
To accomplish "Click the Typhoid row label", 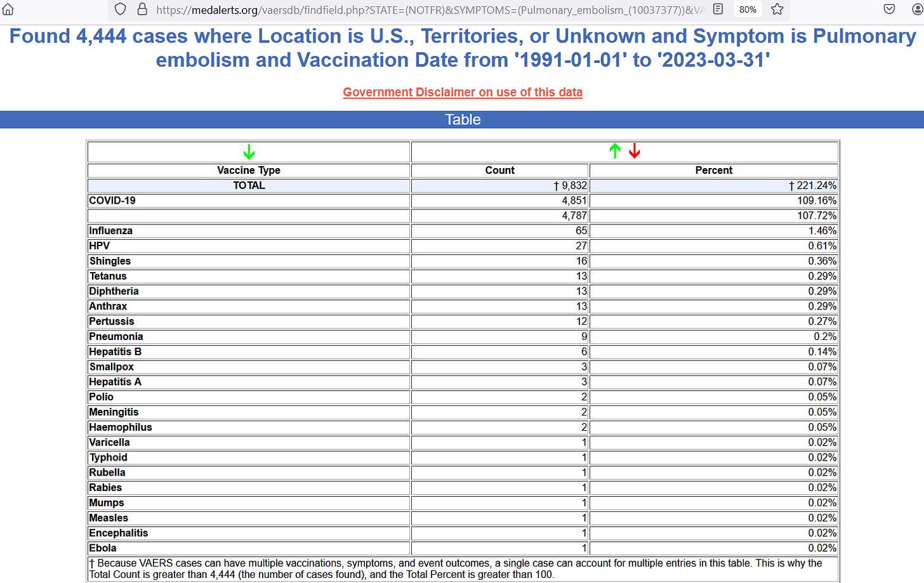I will click(x=109, y=457).
